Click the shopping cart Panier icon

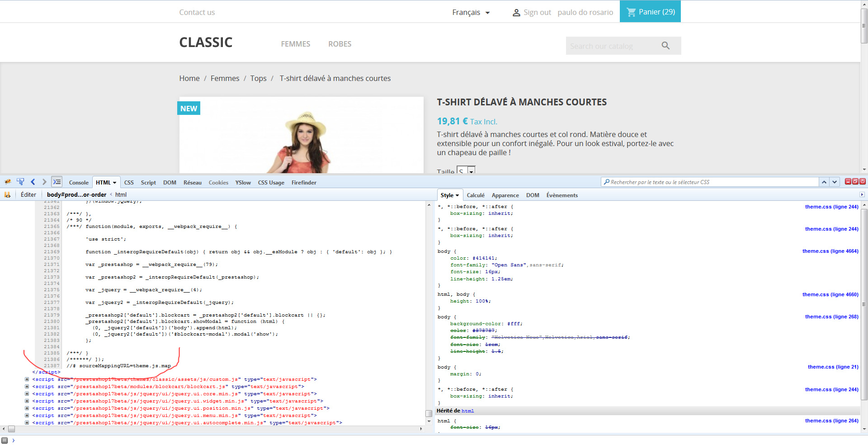click(x=631, y=12)
